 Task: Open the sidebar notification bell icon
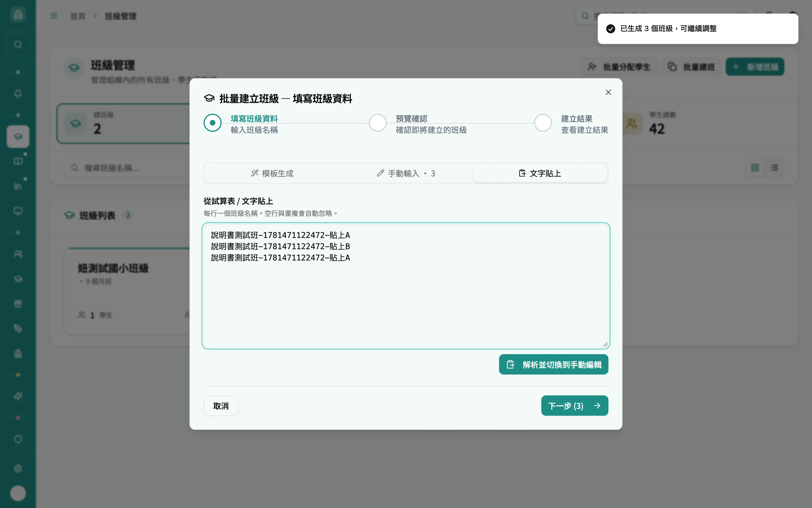pyautogui.click(x=18, y=94)
